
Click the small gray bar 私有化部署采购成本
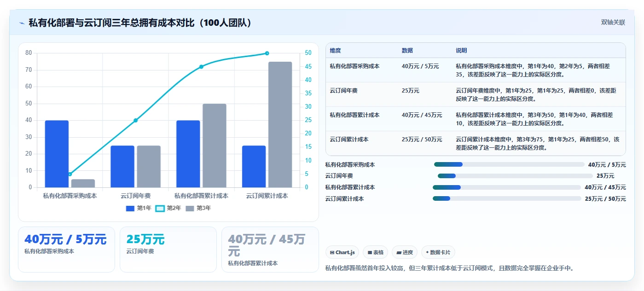tap(83, 183)
